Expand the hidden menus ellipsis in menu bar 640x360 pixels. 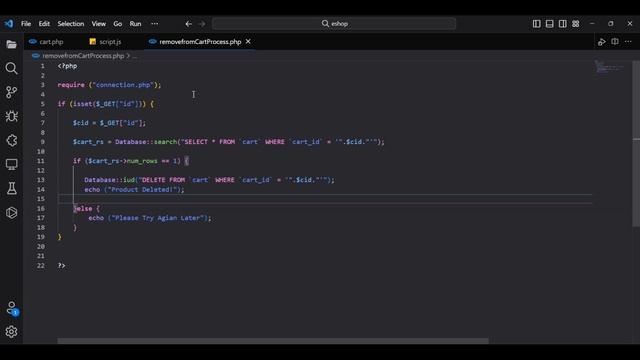coord(154,24)
